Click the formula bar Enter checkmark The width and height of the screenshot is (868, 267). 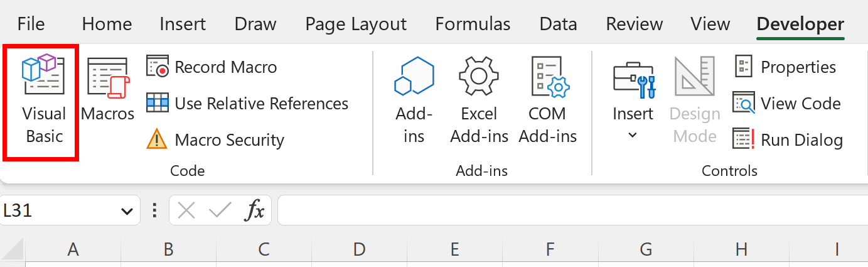pos(220,210)
